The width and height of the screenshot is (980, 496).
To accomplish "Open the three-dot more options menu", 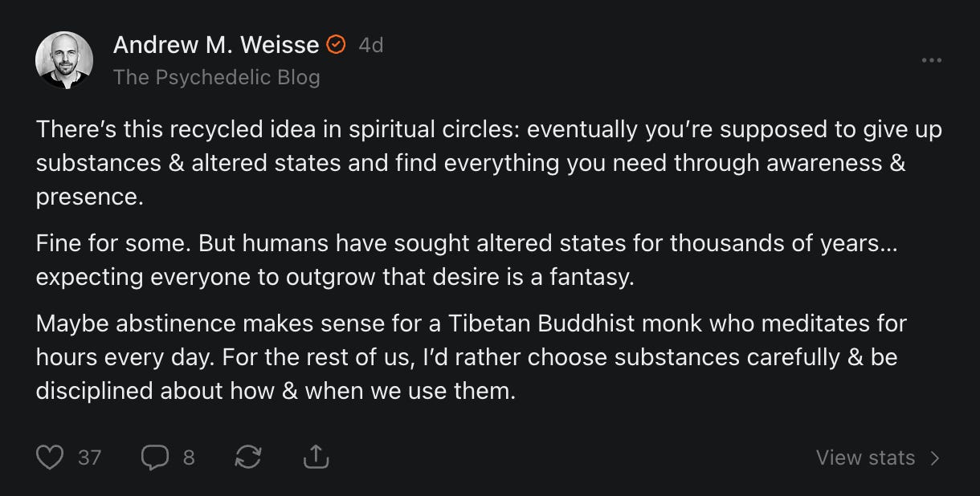I will point(932,60).
